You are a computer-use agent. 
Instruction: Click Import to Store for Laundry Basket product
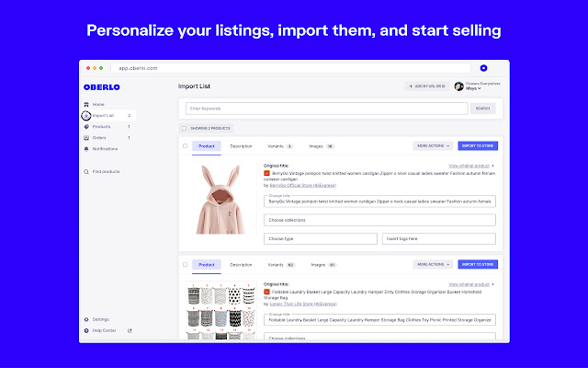(478, 264)
